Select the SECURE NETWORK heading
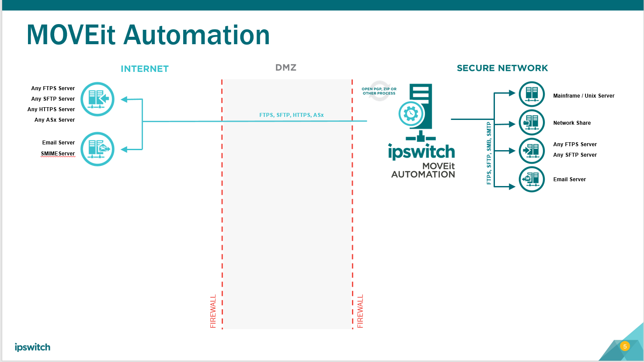Viewport: 644px width, 362px height. (x=502, y=68)
